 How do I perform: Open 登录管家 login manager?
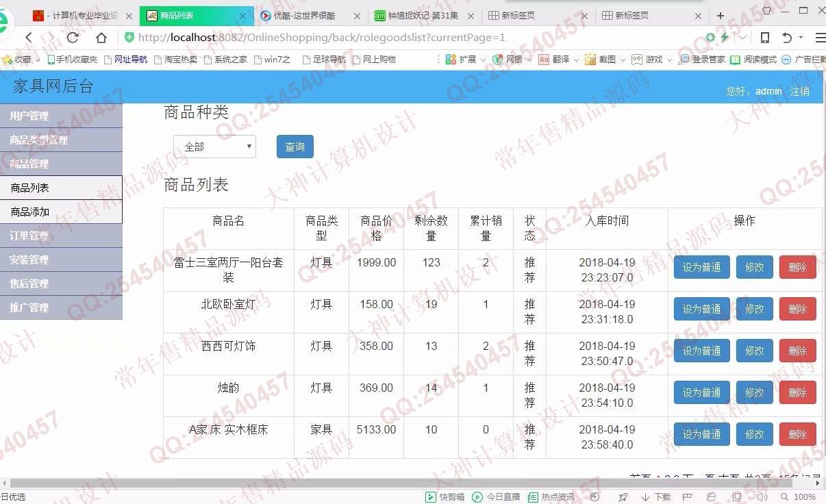(702, 60)
